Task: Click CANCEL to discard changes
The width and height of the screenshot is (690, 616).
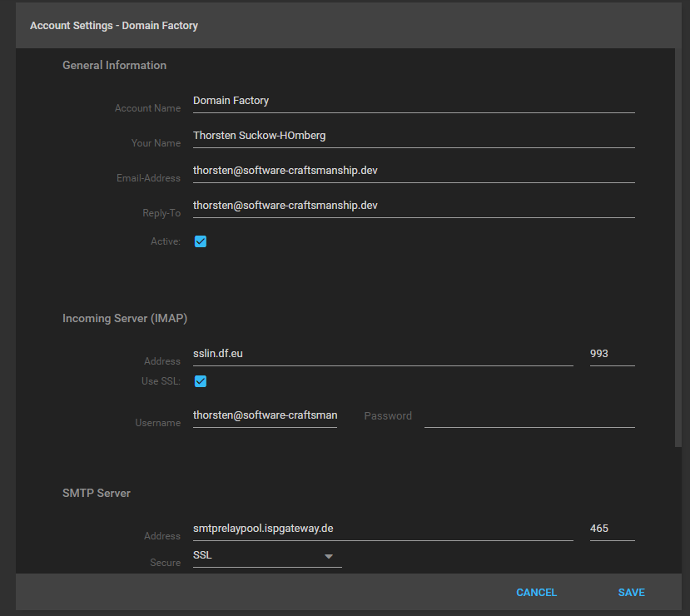Action: click(x=536, y=593)
